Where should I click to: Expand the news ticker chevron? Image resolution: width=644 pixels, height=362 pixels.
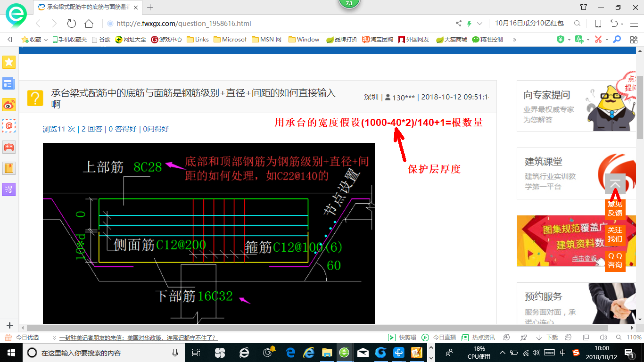55,338
